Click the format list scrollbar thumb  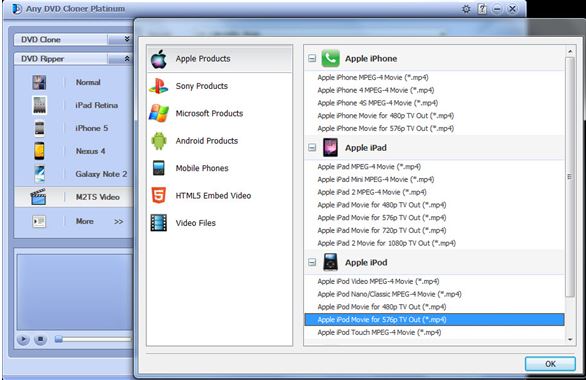[x=570, y=177]
